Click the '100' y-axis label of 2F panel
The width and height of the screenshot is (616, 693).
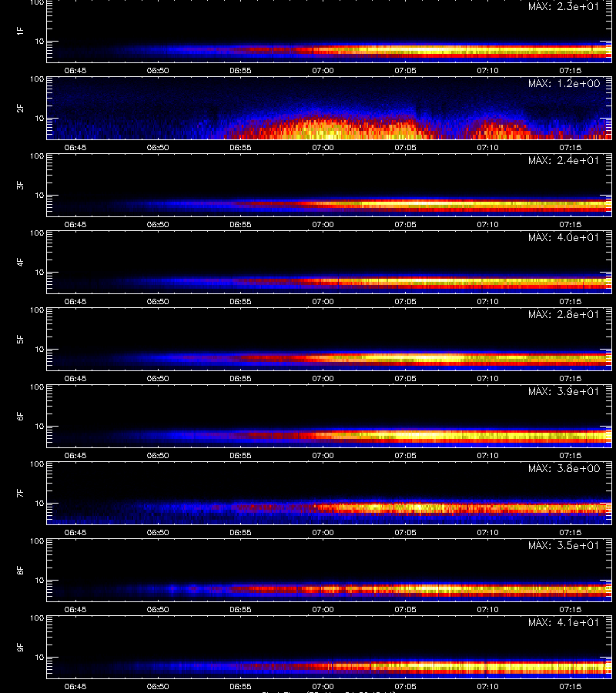pyautogui.click(x=37, y=79)
